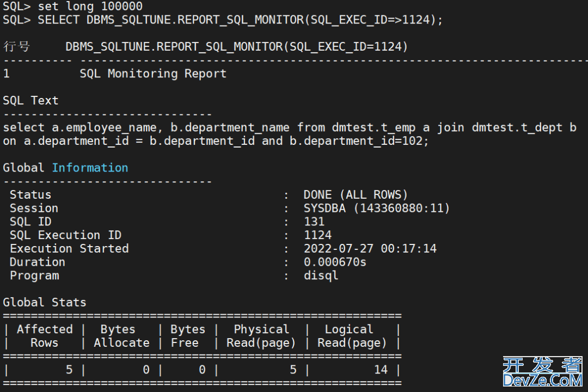Click the 'Logical Read(page)' column header
This screenshot has height=392, width=588.
[x=352, y=336]
